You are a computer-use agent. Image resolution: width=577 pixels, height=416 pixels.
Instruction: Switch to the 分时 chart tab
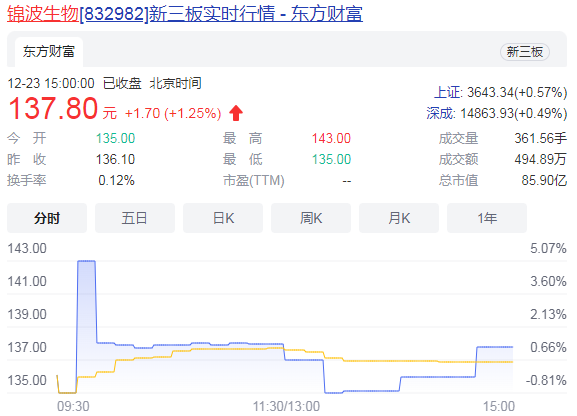tap(47, 218)
